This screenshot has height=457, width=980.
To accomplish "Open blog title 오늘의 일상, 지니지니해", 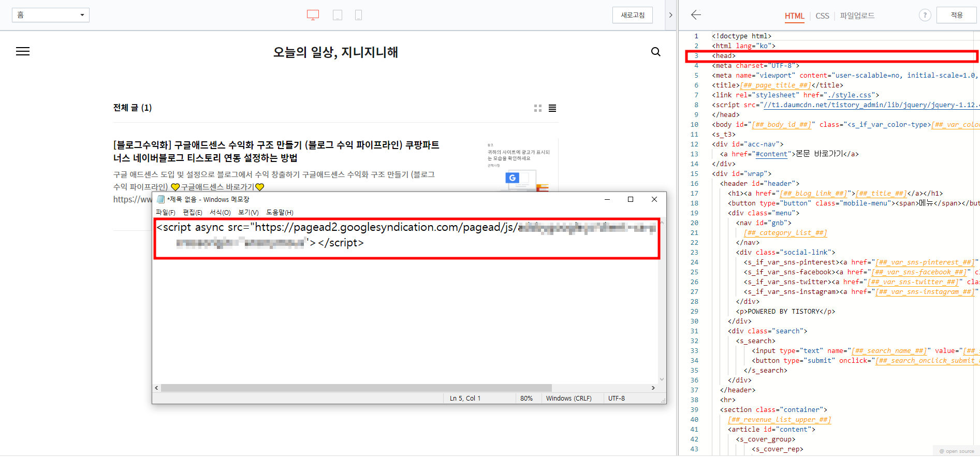I will 335,52.
